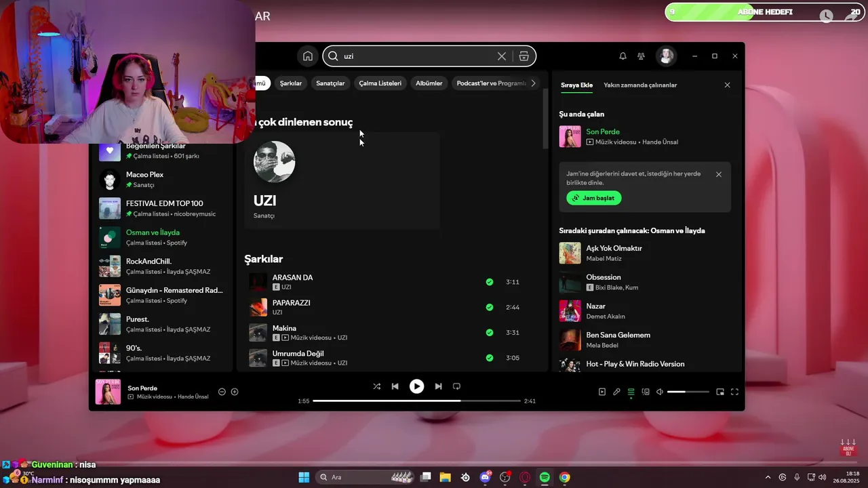Open the notifications bell
Image resolution: width=868 pixels, height=488 pixels.
coord(623,56)
